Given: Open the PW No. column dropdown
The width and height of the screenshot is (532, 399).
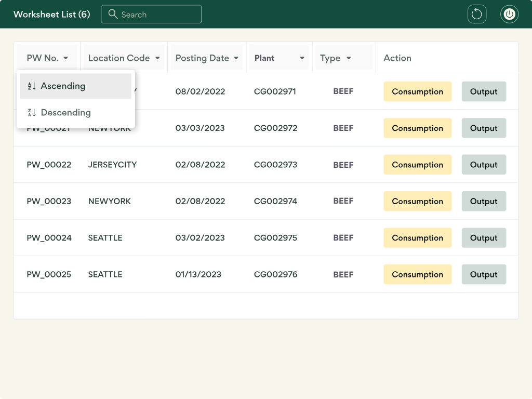Looking at the screenshot, I should (66, 58).
